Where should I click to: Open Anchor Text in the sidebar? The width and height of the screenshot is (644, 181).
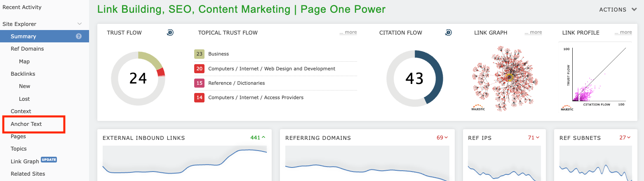tap(26, 124)
